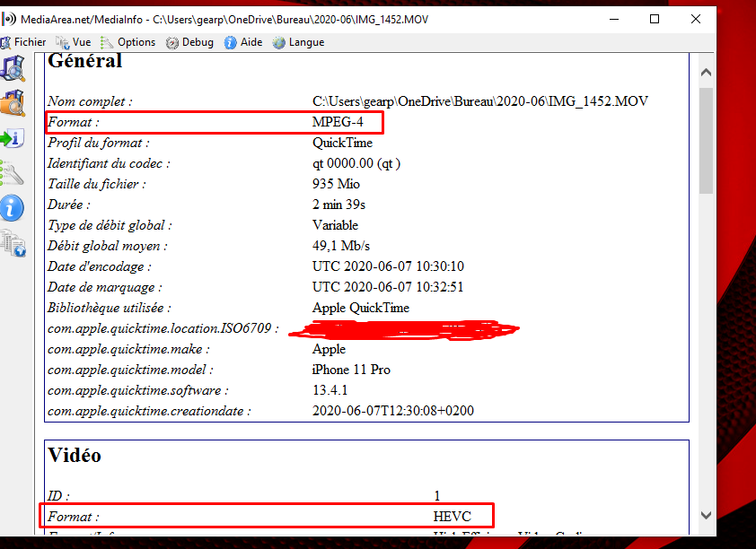Click the encoding date UTC 2020-06-07 10:30:10
This screenshot has width=756, height=549.
(388, 266)
